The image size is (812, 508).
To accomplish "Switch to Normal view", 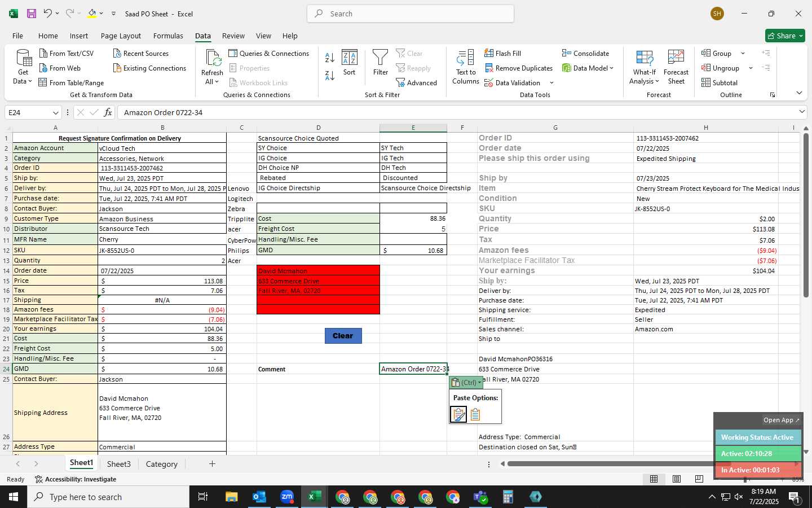I will (x=654, y=479).
